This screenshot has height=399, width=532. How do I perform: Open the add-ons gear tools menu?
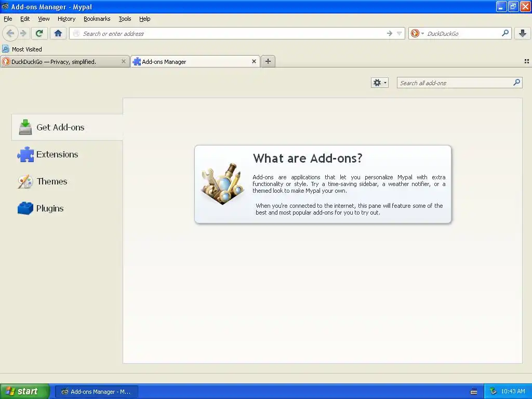point(379,83)
